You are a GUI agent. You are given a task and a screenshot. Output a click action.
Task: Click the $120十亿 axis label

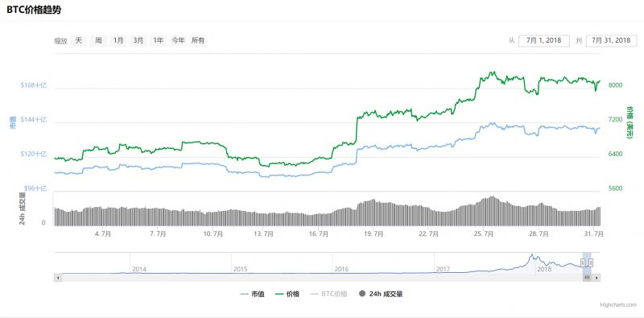[34, 154]
